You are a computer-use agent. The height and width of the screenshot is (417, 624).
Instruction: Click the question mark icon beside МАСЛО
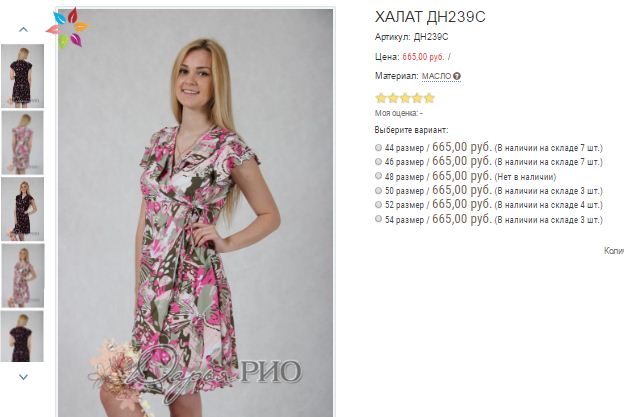[x=457, y=76]
